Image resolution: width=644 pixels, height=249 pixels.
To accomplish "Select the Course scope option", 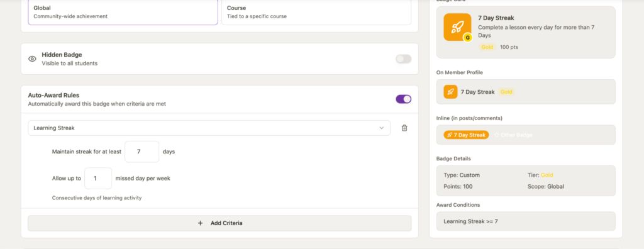I will click(x=316, y=12).
